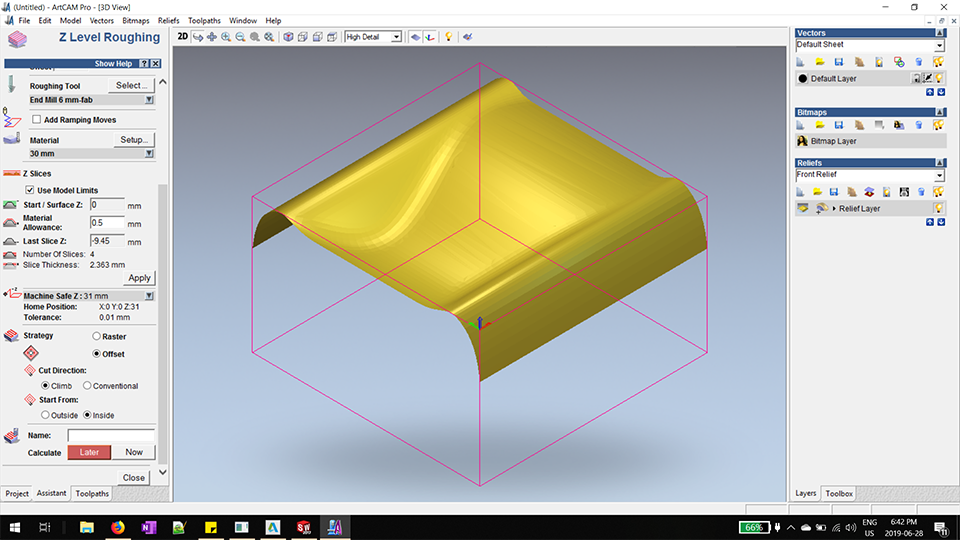The height and width of the screenshot is (540, 960).
Task: Select Inside start from option
Action: (x=87, y=415)
